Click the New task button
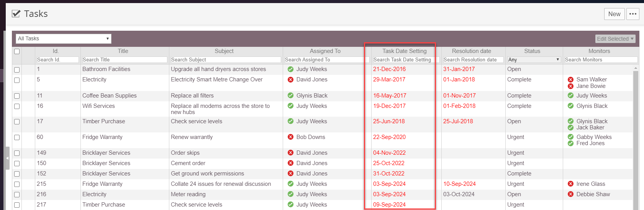 point(614,14)
